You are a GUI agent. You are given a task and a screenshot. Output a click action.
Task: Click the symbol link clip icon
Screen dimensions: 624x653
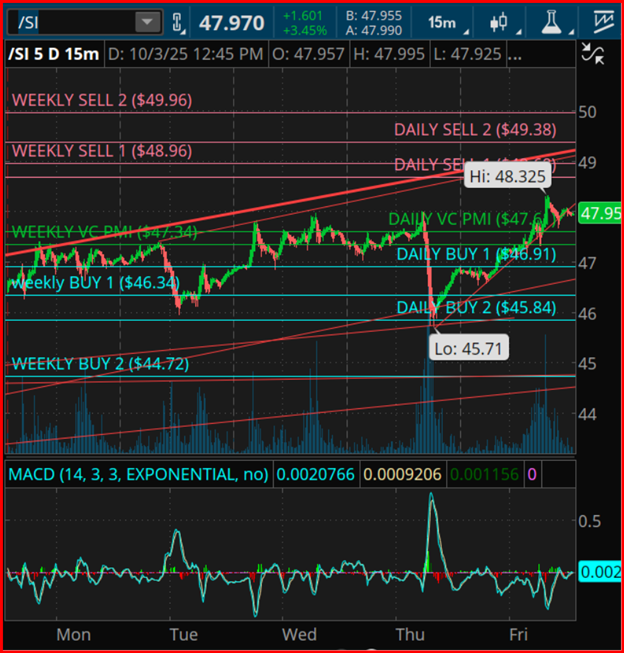pos(178,22)
